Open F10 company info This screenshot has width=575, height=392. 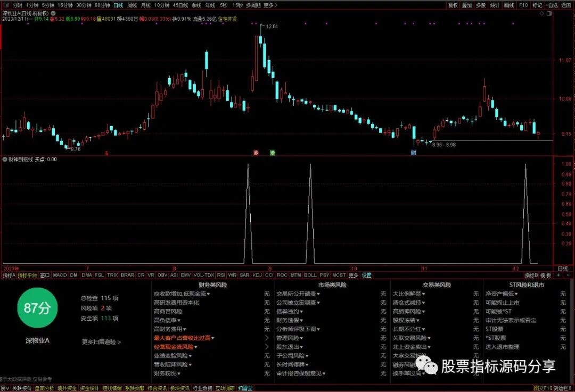(x=523, y=5)
